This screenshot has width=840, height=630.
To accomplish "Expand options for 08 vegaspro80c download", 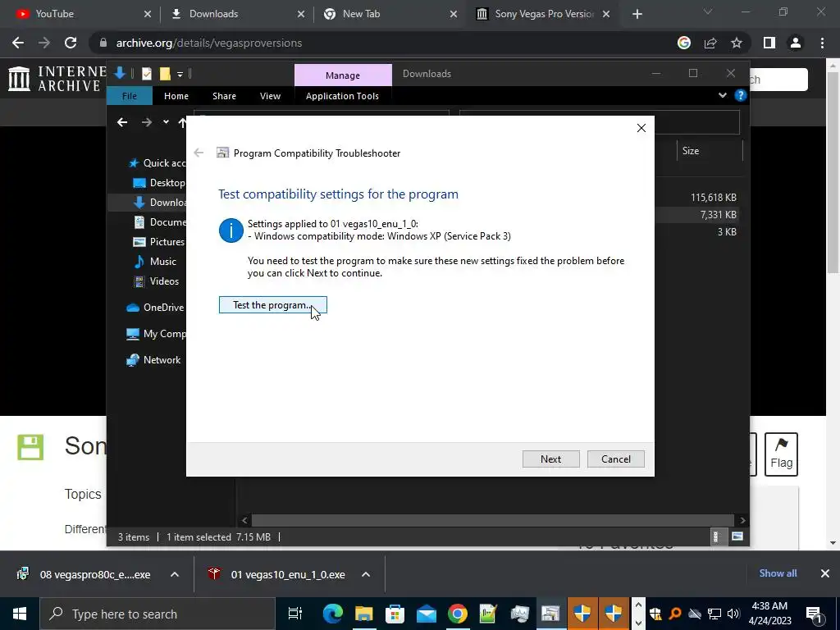I will coord(174,574).
